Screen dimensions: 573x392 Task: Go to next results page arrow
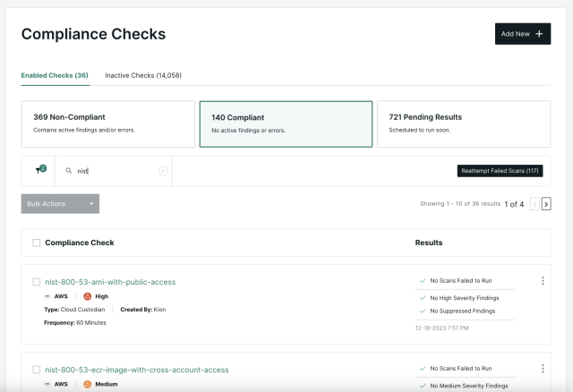pyautogui.click(x=546, y=204)
